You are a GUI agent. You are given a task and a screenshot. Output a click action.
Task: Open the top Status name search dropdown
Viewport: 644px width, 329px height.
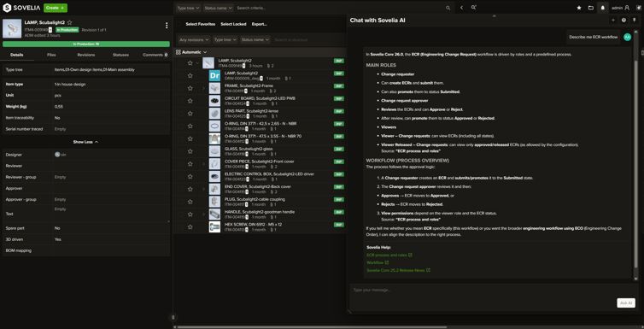click(x=218, y=8)
